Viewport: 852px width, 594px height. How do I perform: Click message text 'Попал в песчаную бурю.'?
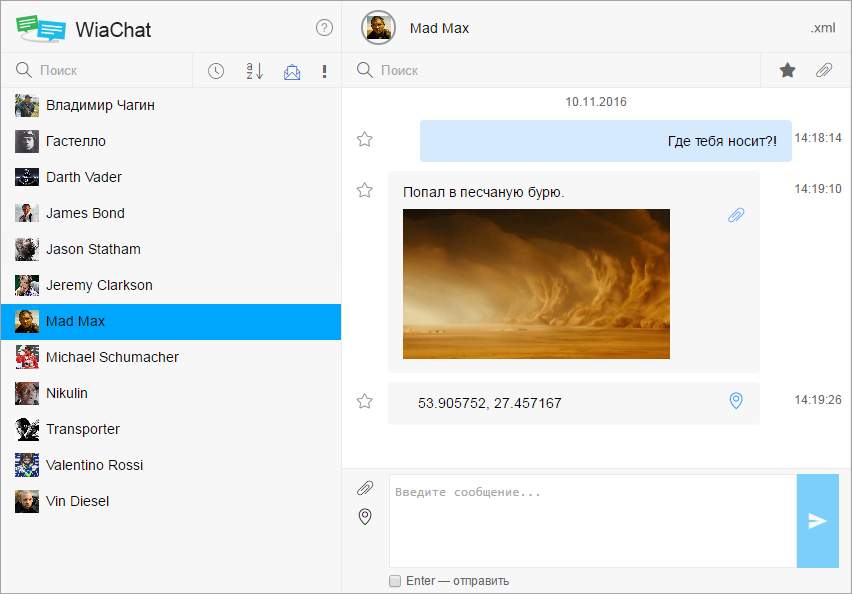pyautogui.click(x=484, y=192)
